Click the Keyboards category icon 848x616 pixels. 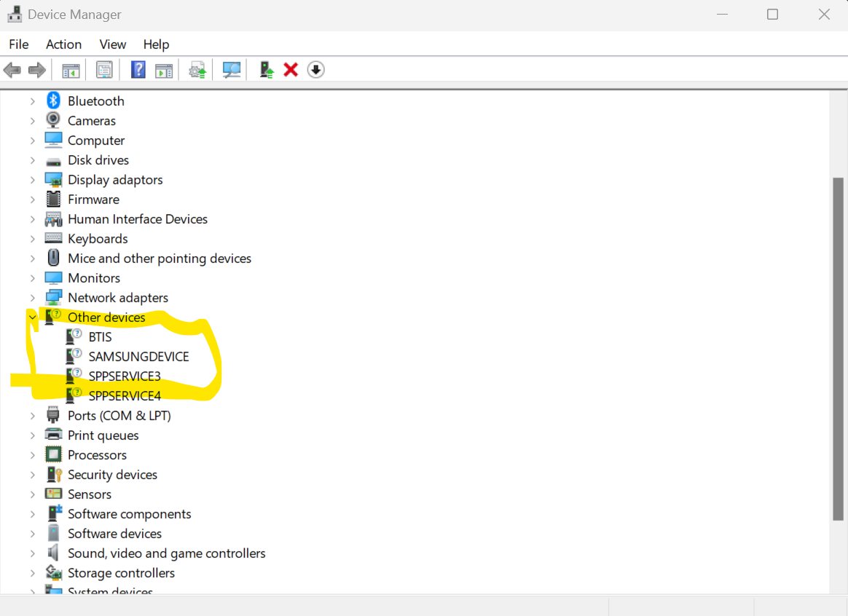[x=53, y=238]
